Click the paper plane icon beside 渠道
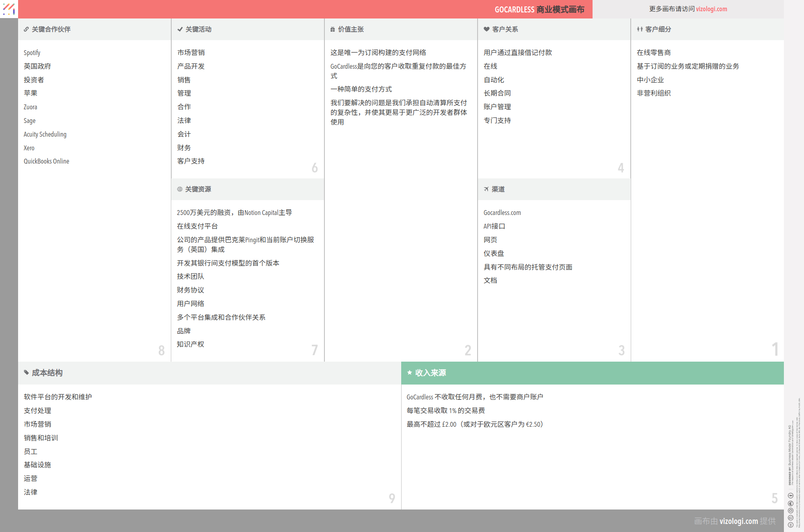 (486, 189)
